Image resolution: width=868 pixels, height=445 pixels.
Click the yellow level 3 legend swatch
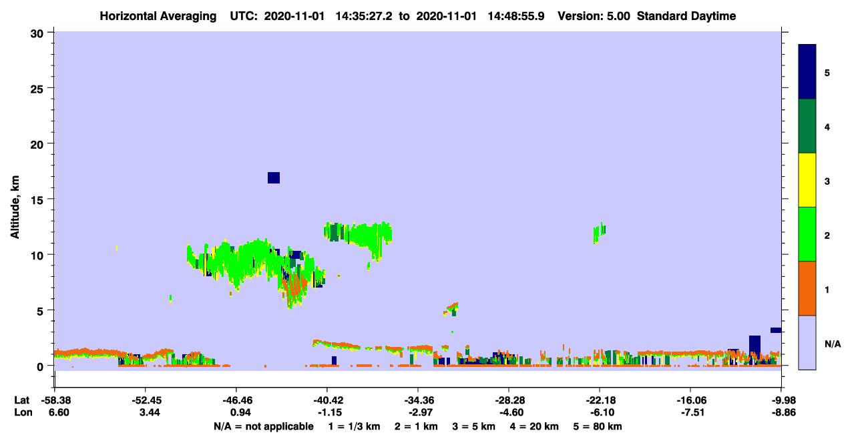coord(807,180)
